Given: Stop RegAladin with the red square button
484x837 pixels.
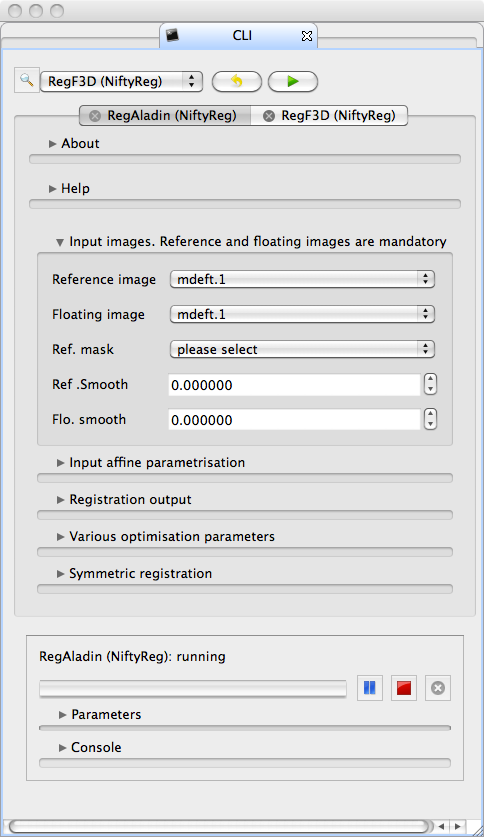Looking at the screenshot, I should (404, 688).
